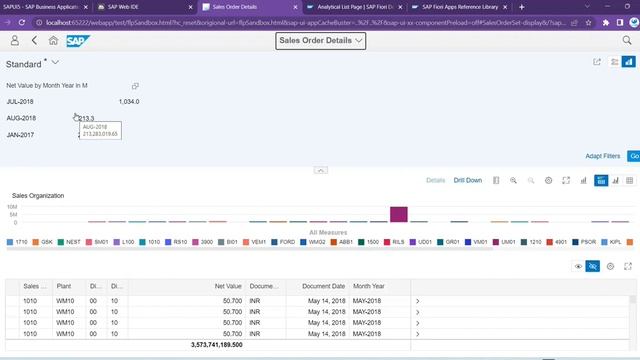Open details of fourth May 14 row
This screenshot has height=360, width=640.
pos(417,334)
